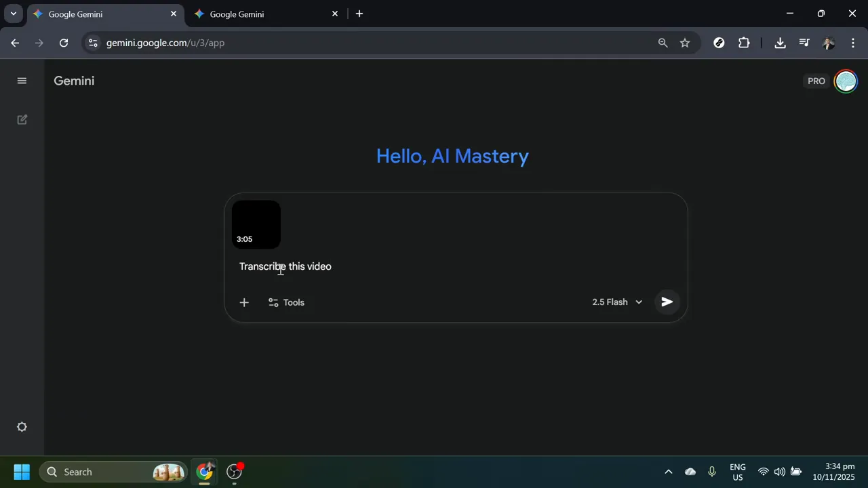Show hidden system tray icons
The width and height of the screenshot is (868, 488).
click(x=668, y=472)
